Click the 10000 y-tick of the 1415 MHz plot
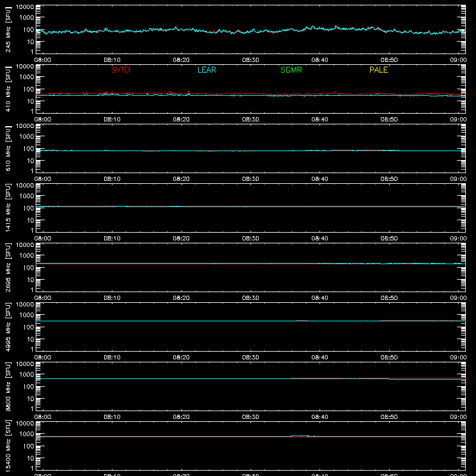Viewport: 476px width, 476px height. [25, 186]
